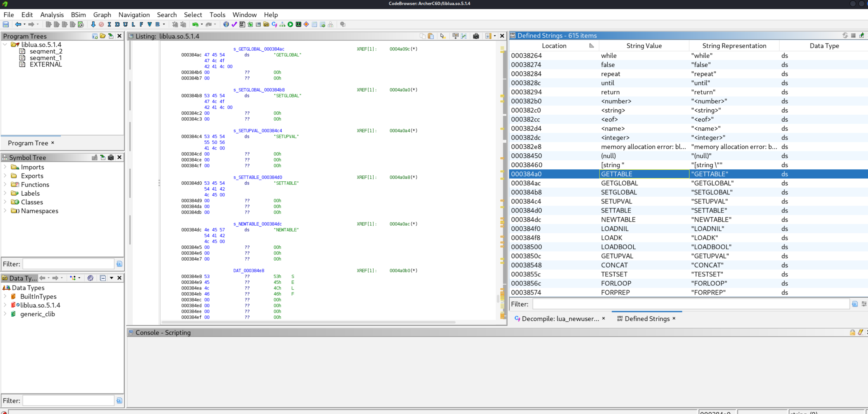
Task: Click the green Script Manager play icon
Action: click(290, 24)
